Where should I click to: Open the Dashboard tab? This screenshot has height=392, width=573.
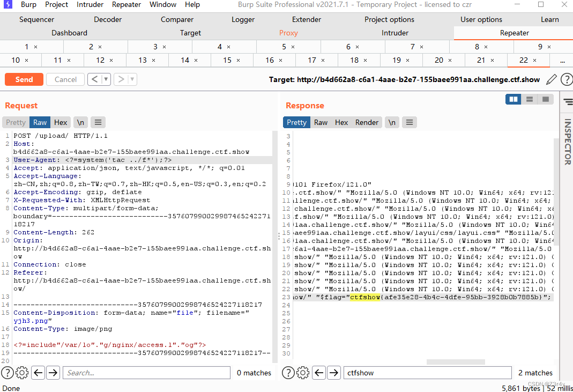pos(70,33)
